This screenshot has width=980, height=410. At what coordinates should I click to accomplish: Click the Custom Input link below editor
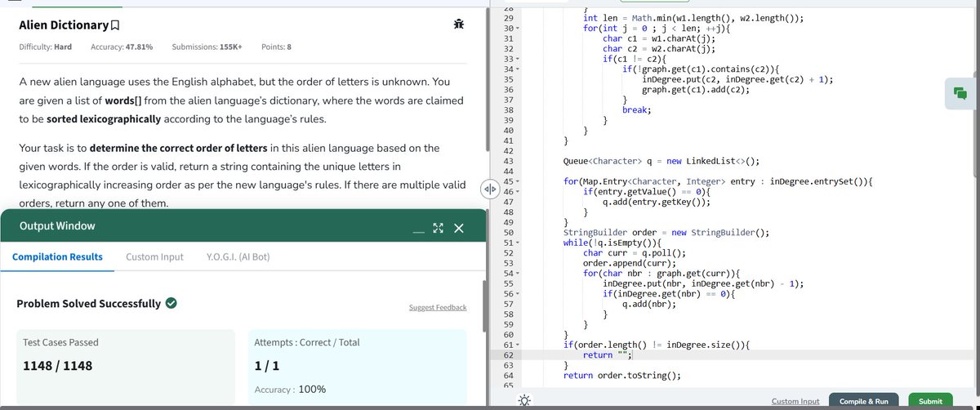(795, 401)
